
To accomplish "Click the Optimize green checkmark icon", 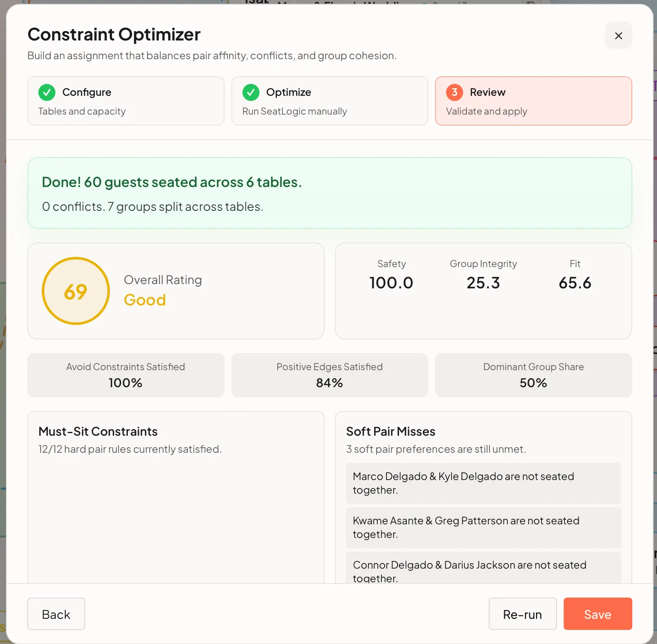I will pyautogui.click(x=251, y=92).
